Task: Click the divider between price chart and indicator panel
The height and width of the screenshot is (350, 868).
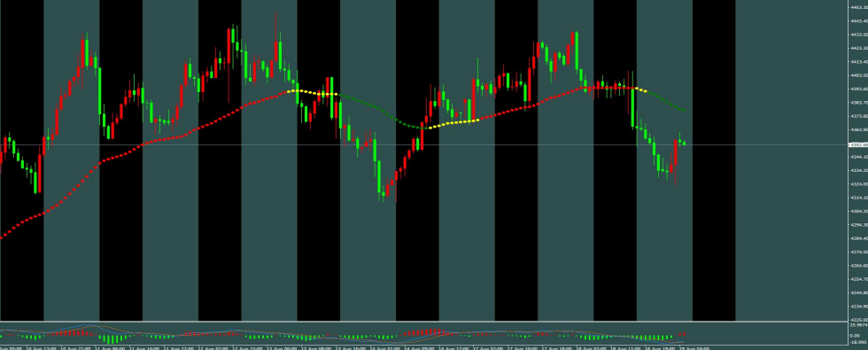Action: [424, 321]
